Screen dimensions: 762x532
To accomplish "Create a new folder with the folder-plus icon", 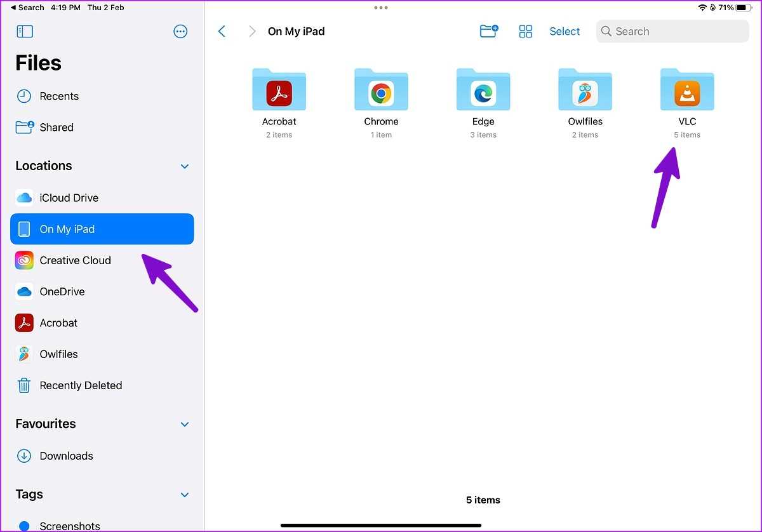I will [488, 31].
